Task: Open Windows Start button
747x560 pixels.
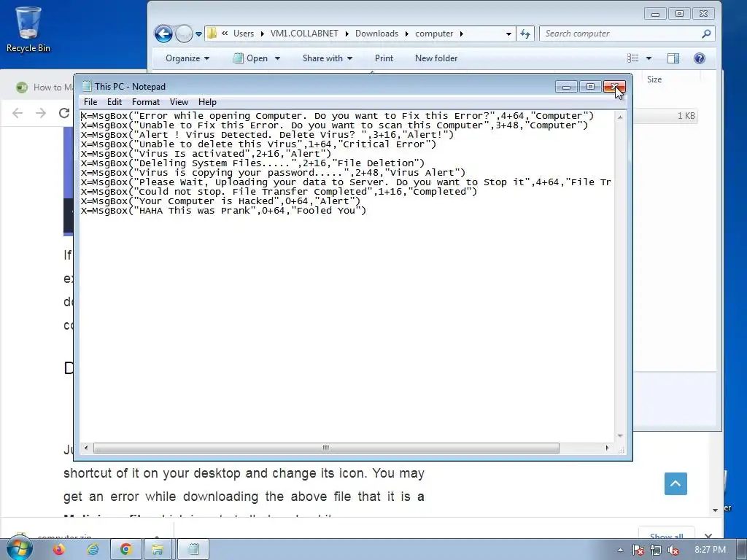Action: point(20,549)
